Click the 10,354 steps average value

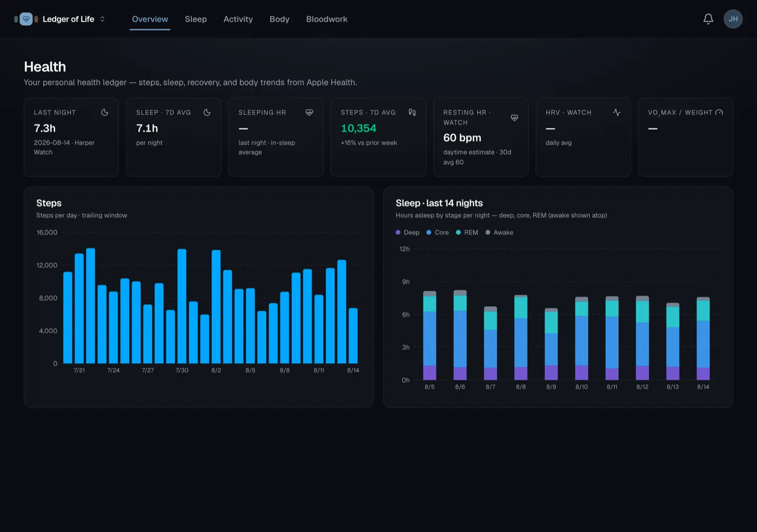click(x=359, y=128)
